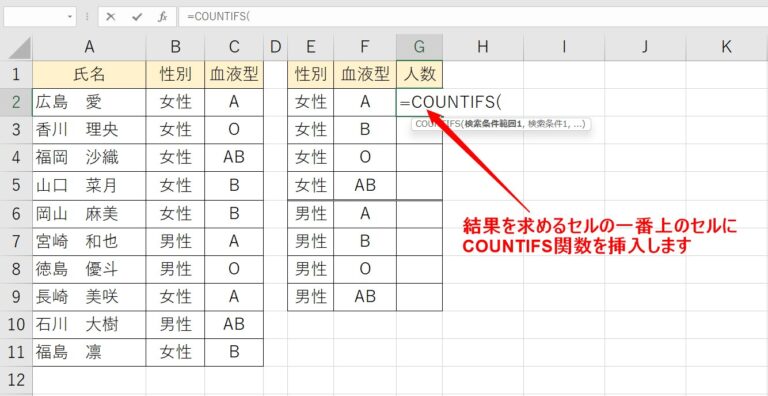
Task: Click F5 cell with AB for 女性
Action: tap(365, 186)
